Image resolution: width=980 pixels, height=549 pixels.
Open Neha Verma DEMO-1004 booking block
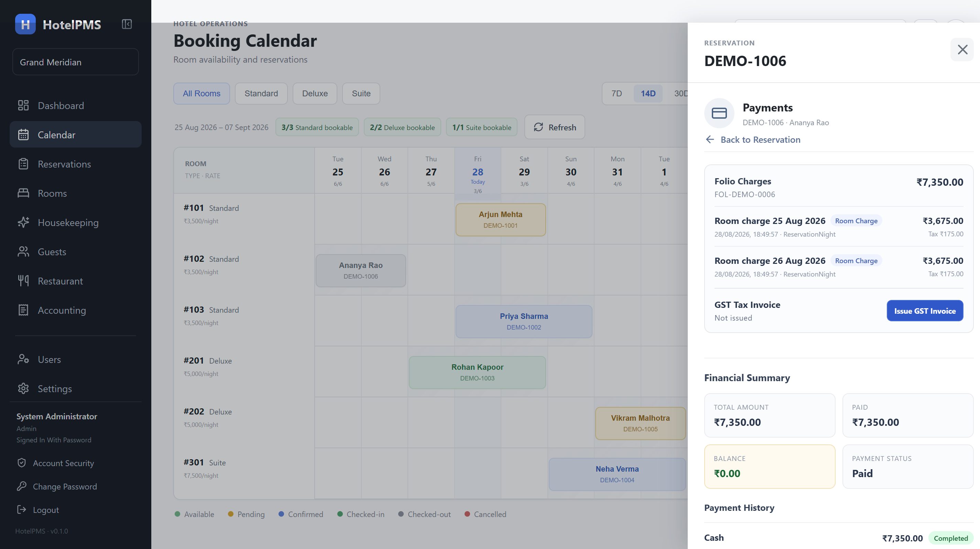(x=617, y=474)
